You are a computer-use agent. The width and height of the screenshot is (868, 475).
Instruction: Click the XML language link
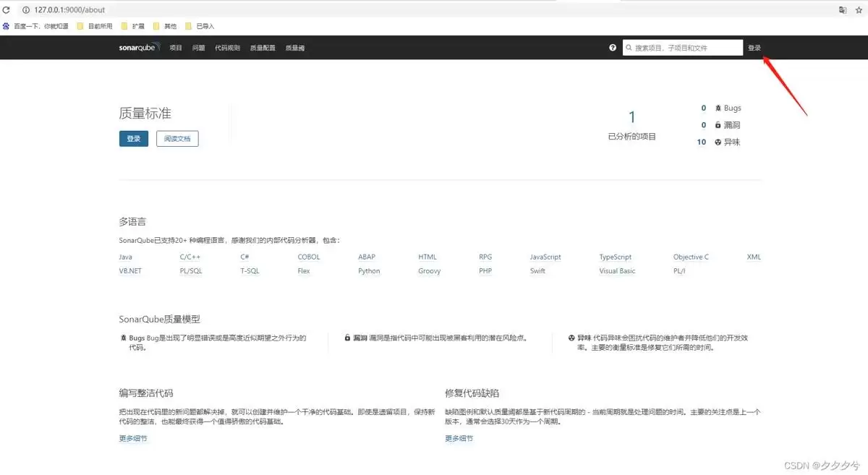click(754, 257)
